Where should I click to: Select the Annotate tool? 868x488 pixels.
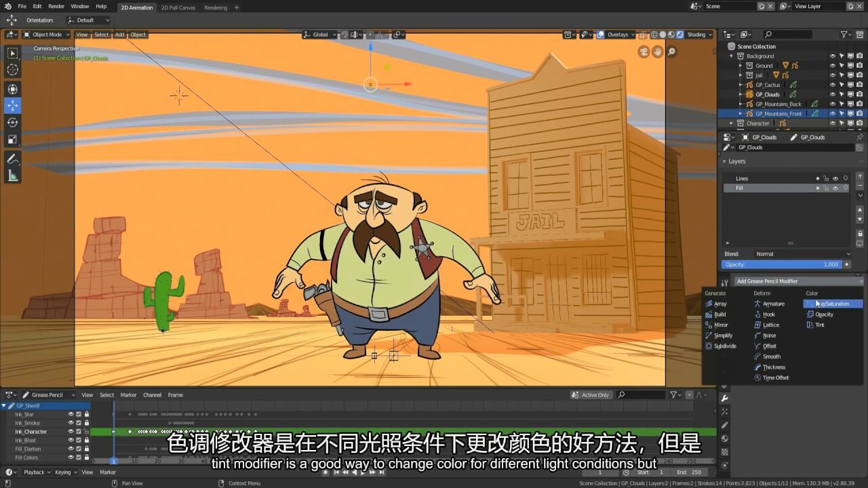[x=13, y=159]
